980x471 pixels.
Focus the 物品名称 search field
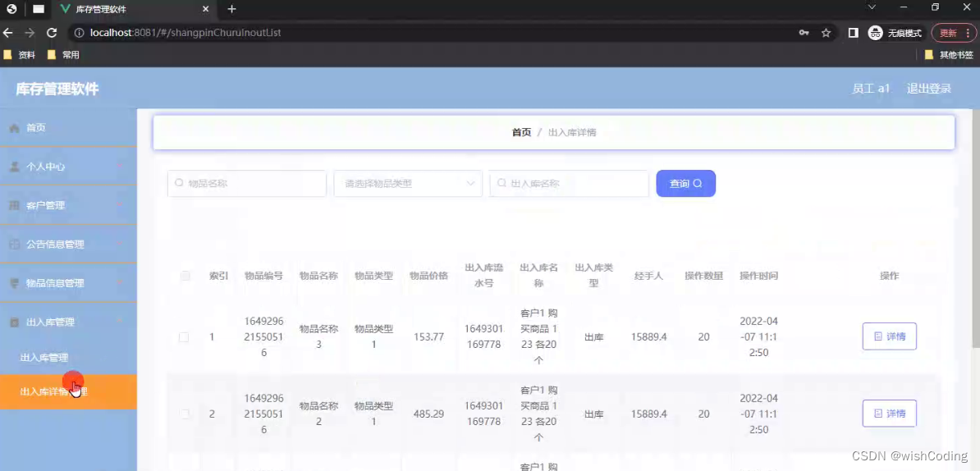click(x=247, y=184)
